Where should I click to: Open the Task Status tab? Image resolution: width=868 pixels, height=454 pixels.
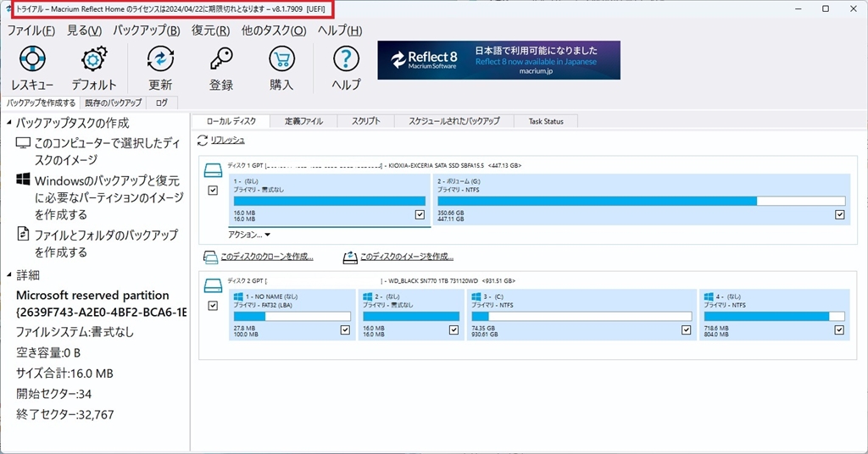point(546,121)
